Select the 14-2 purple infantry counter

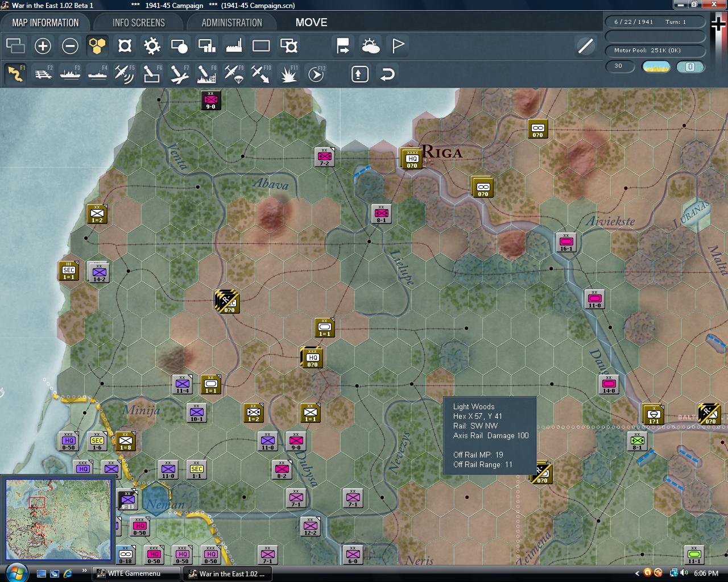click(x=99, y=272)
